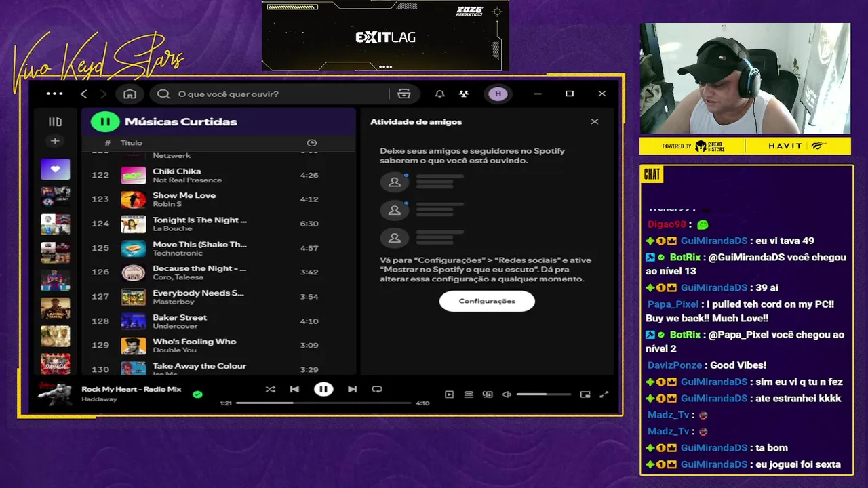This screenshot has width=868, height=488.
Task: Enter full screen player
Action: pos(604,394)
